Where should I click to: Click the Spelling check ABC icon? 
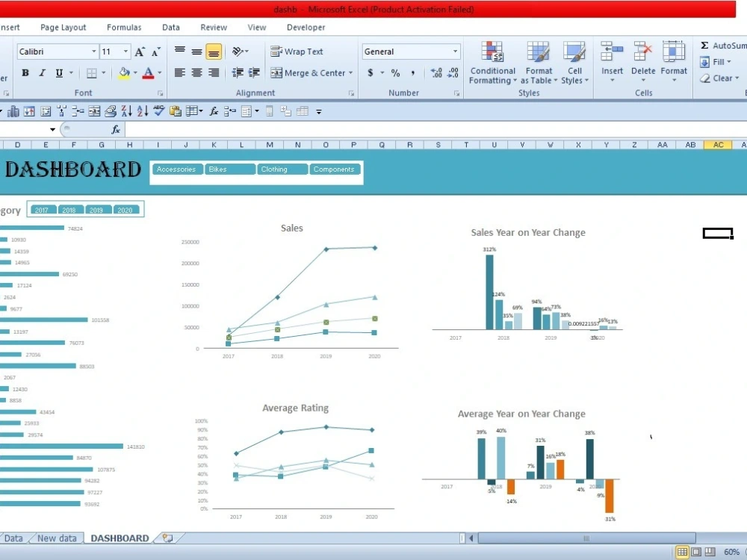158,111
